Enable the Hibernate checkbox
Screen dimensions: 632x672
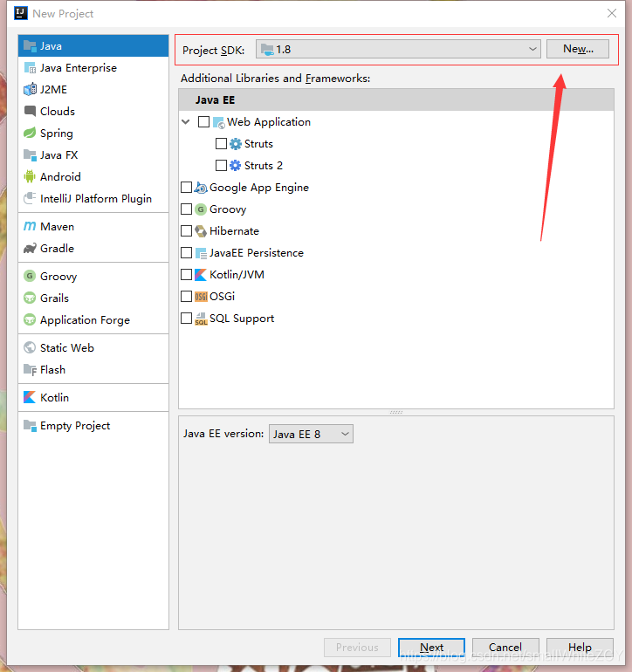tap(186, 231)
